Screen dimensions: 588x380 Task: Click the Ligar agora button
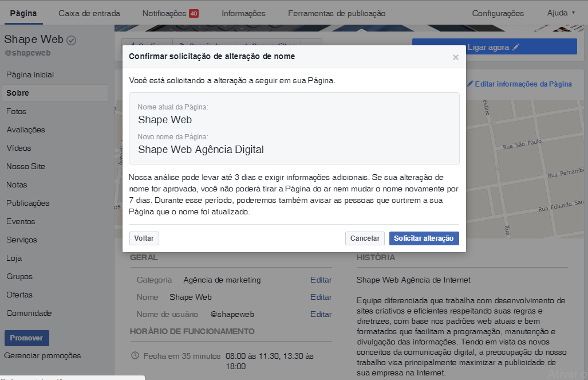click(494, 46)
